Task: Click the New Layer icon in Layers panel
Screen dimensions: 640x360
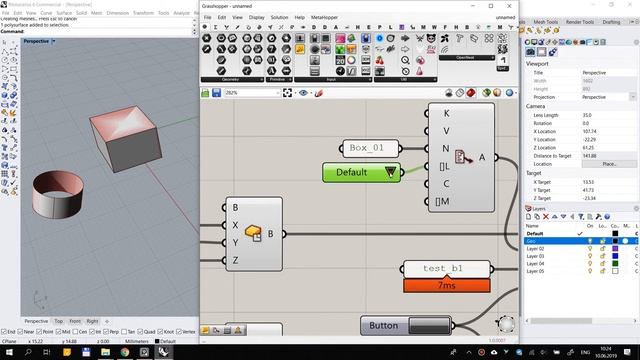Action: [529, 217]
